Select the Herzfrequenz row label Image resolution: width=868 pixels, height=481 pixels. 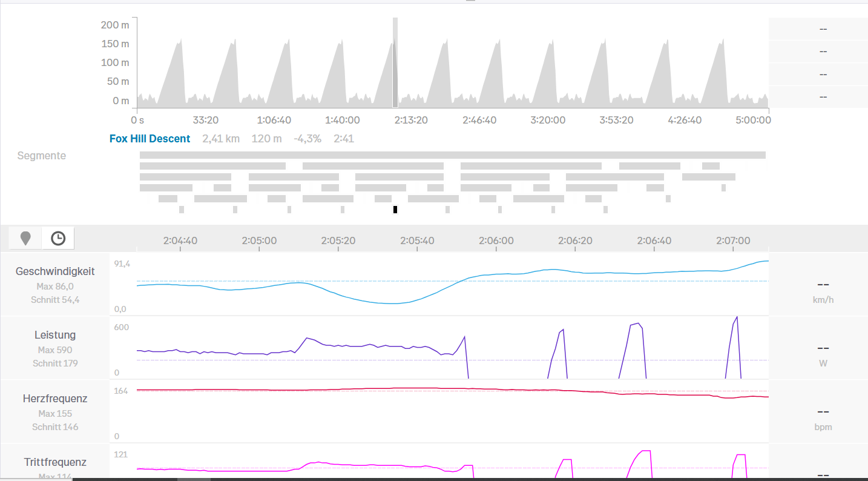tap(55, 399)
